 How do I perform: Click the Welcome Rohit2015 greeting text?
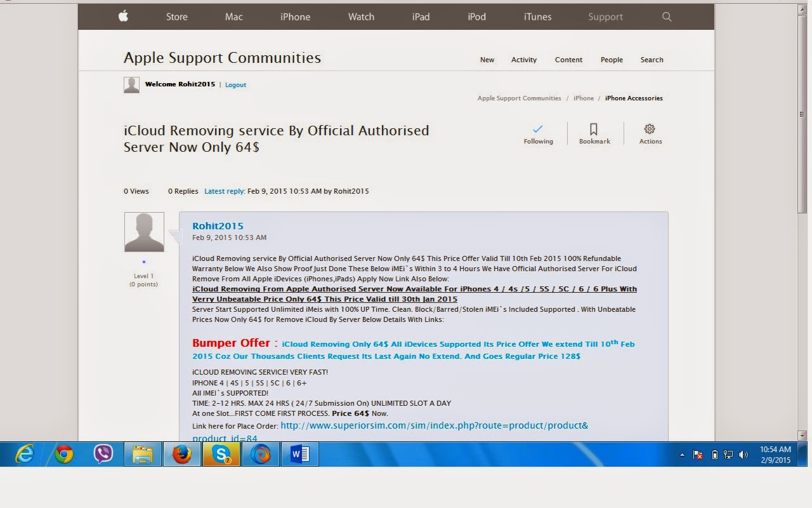[x=180, y=84]
